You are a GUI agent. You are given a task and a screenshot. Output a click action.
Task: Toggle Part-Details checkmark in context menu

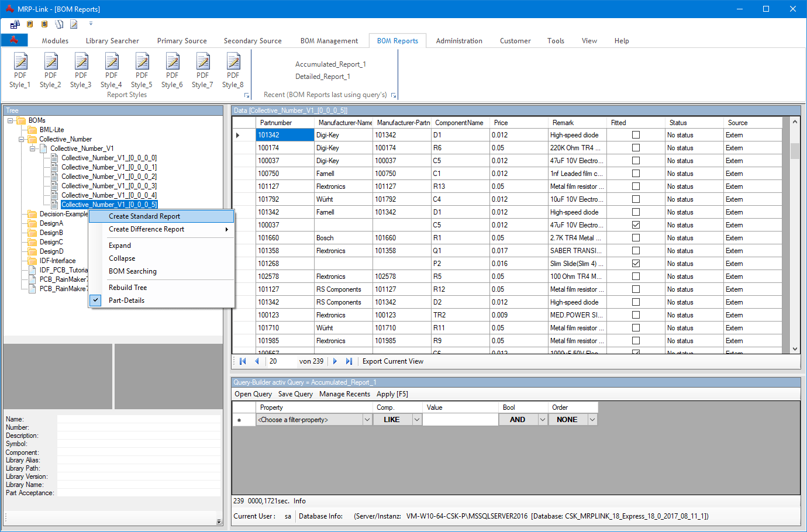[96, 300]
